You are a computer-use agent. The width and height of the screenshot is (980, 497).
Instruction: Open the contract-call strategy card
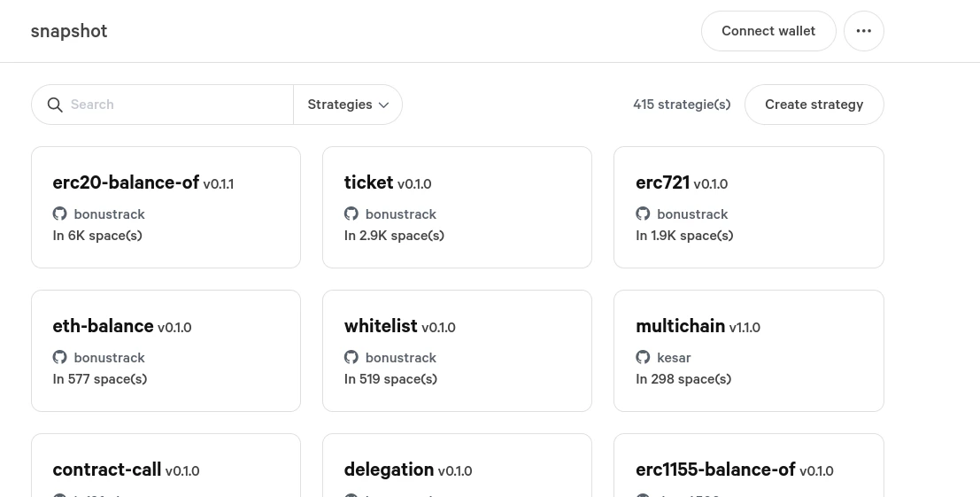pyautogui.click(x=166, y=465)
